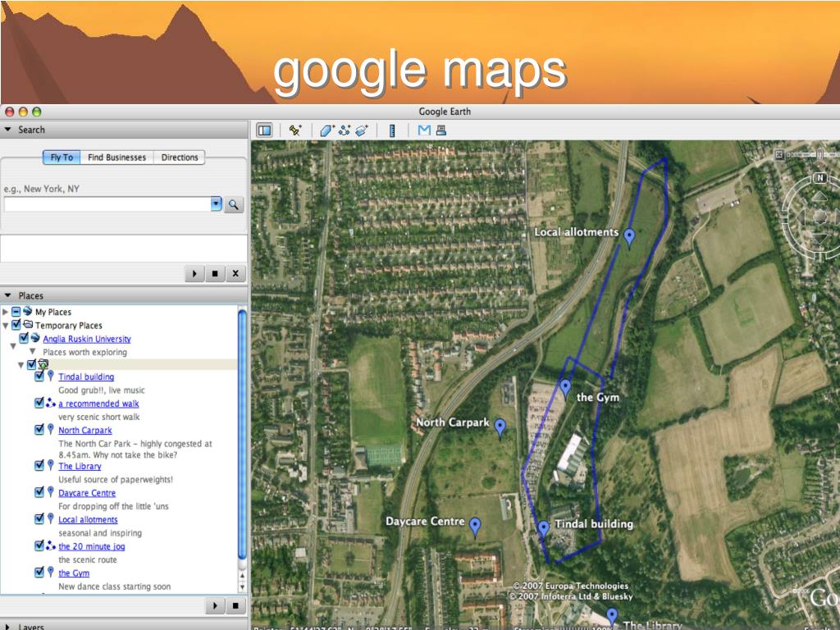Click the path icon beside a recommended walk
Screen dimensions: 840x630
[50, 403]
